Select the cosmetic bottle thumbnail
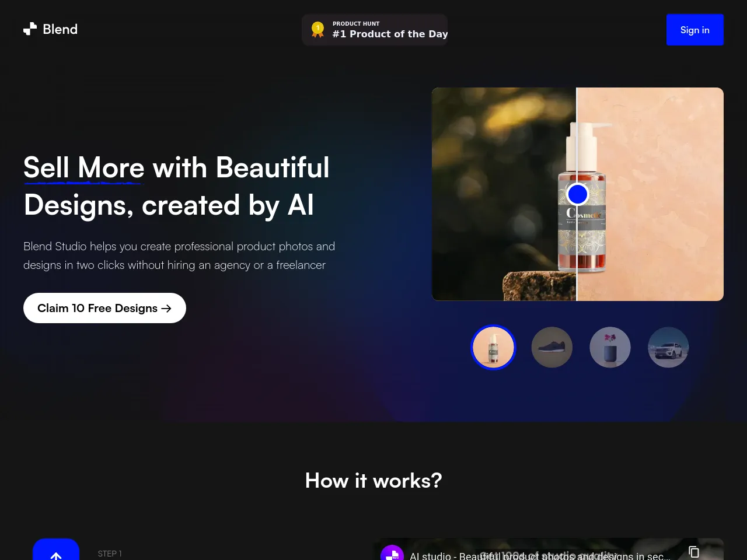The width and height of the screenshot is (747, 560). point(494,347)
